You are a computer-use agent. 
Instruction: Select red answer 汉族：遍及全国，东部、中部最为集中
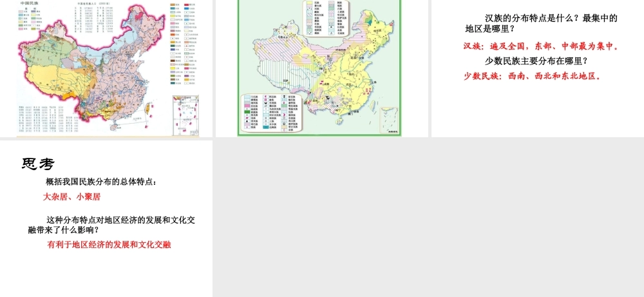pyautogui.click(x=542, y=46)
